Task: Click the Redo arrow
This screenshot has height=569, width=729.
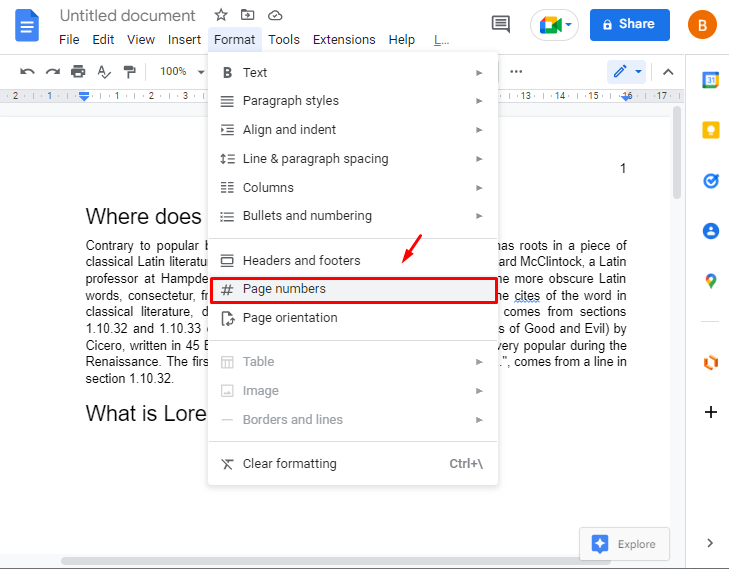Action: click(x=53, y=72)
